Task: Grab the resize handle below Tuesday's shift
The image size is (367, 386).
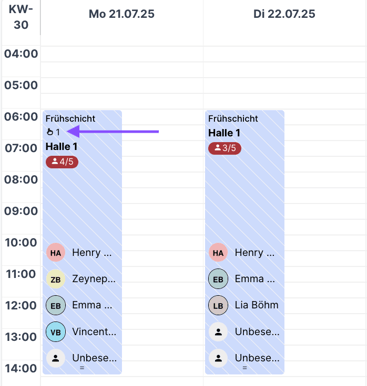Action: pyautogui.click(x=245, y=368)
